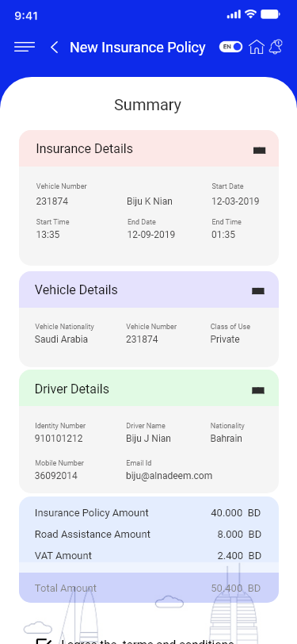Select the Insurance Details header
The height and width of the screenshot is (644, 297).
point(149,148)
